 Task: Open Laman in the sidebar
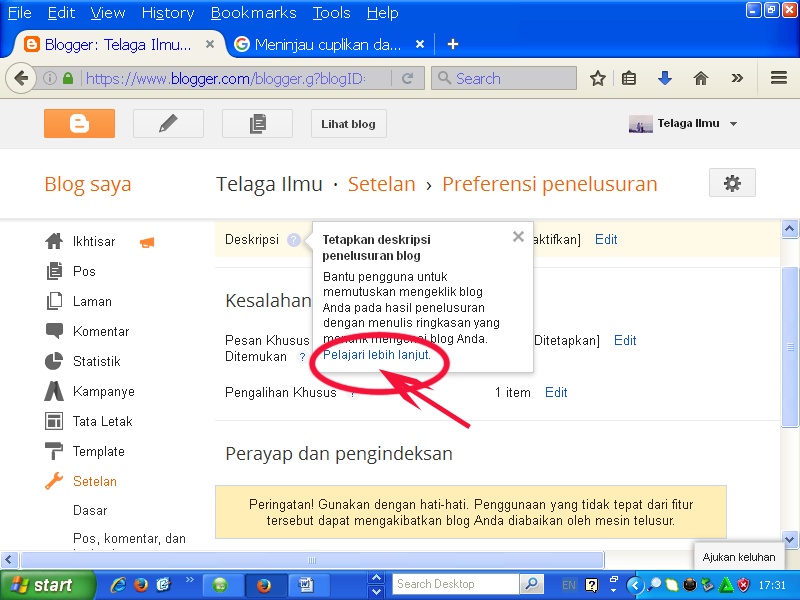pyautogui.click(x=92, y=302)
